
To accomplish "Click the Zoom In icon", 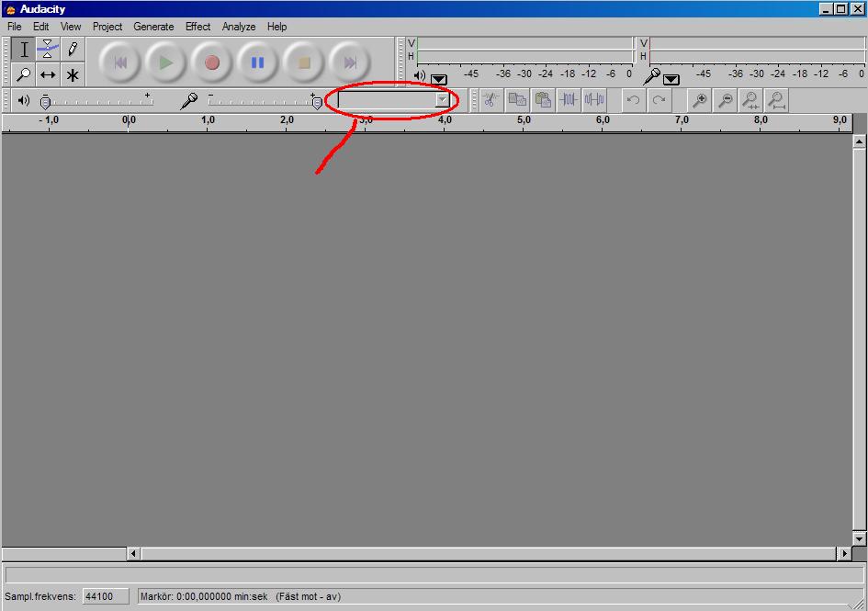I will (700, 100).
